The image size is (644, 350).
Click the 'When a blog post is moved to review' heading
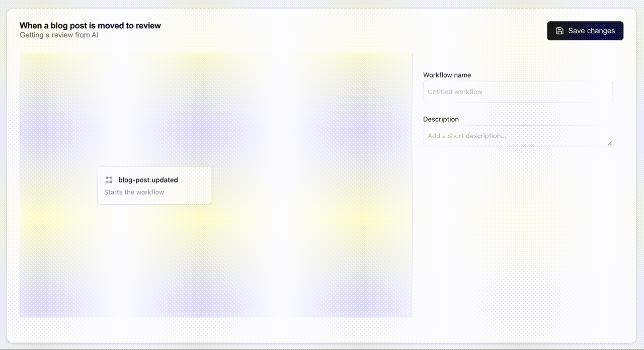pyautogui.click(x=90, y=25)
